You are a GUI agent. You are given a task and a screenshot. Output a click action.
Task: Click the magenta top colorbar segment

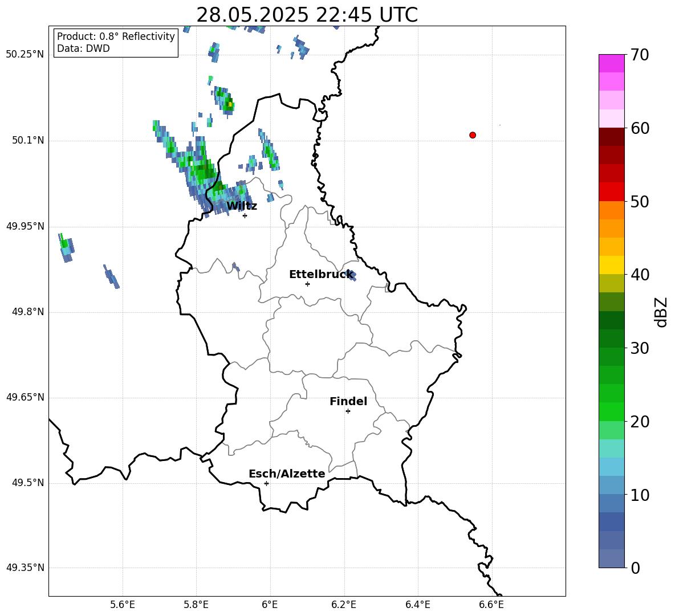click(611, 63)
